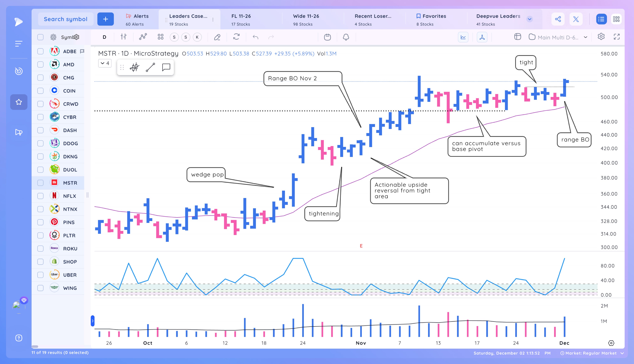Enter fullscreen chart mode
634x364 pixels.
pos(617,37)
